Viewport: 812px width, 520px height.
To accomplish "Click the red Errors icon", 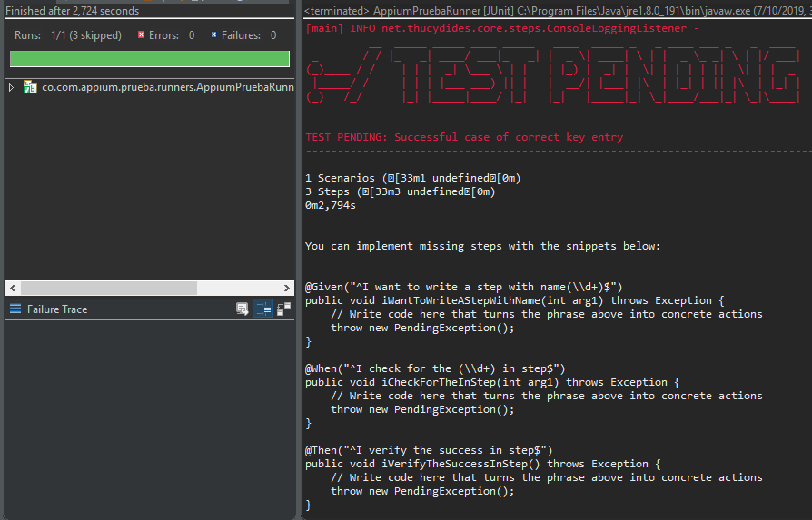I will point(142,35).
